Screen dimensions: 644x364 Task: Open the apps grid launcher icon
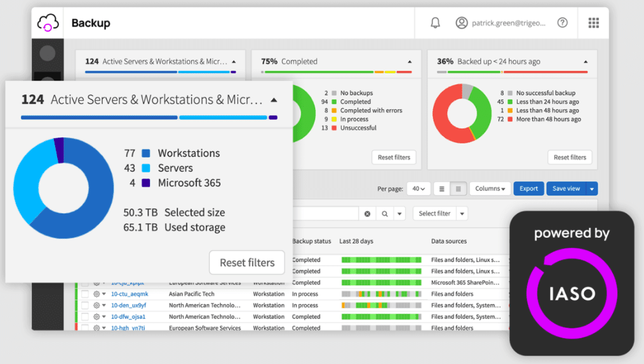(593, 23)
